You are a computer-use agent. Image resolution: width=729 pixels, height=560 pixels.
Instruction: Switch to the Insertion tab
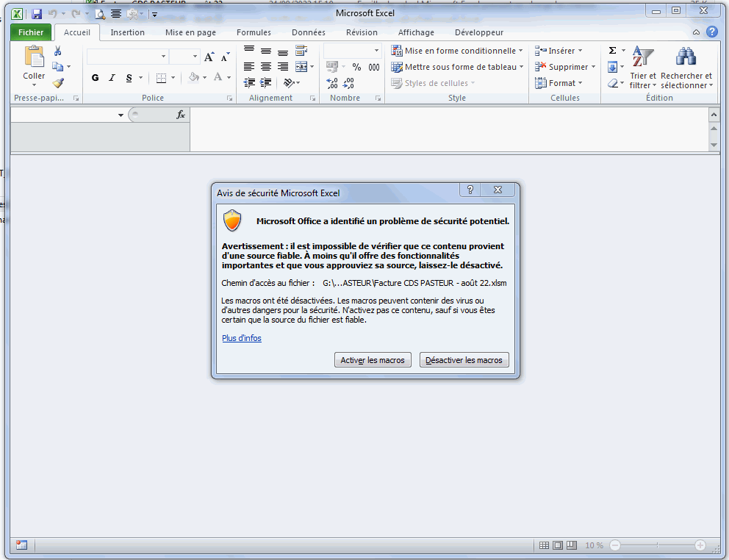pos(127,32)
